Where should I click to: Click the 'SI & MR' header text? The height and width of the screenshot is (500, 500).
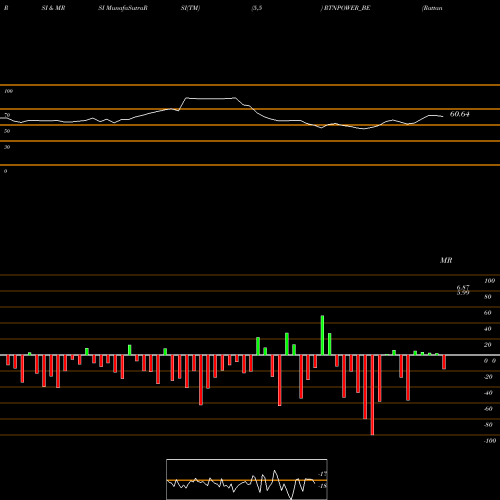[x=53, y=8]
